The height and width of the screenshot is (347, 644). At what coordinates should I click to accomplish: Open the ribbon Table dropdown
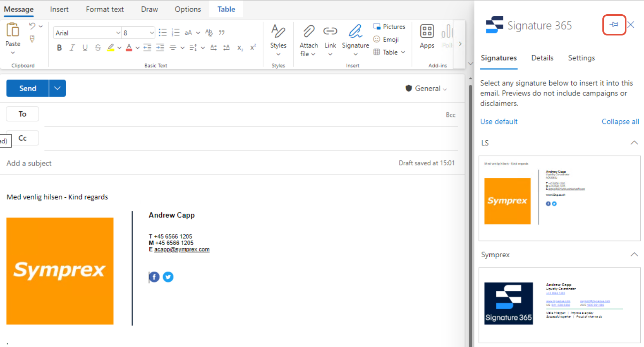[389, 52]
